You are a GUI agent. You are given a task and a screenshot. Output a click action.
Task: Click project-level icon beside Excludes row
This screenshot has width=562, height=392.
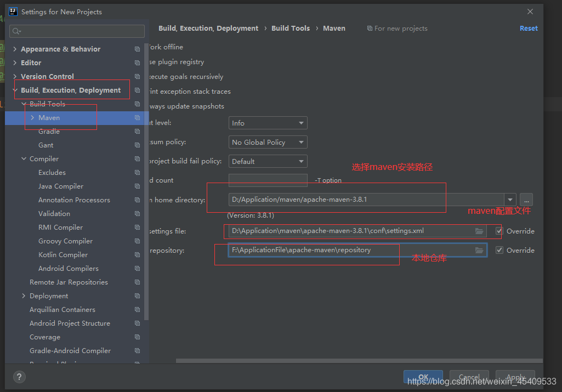137,172
